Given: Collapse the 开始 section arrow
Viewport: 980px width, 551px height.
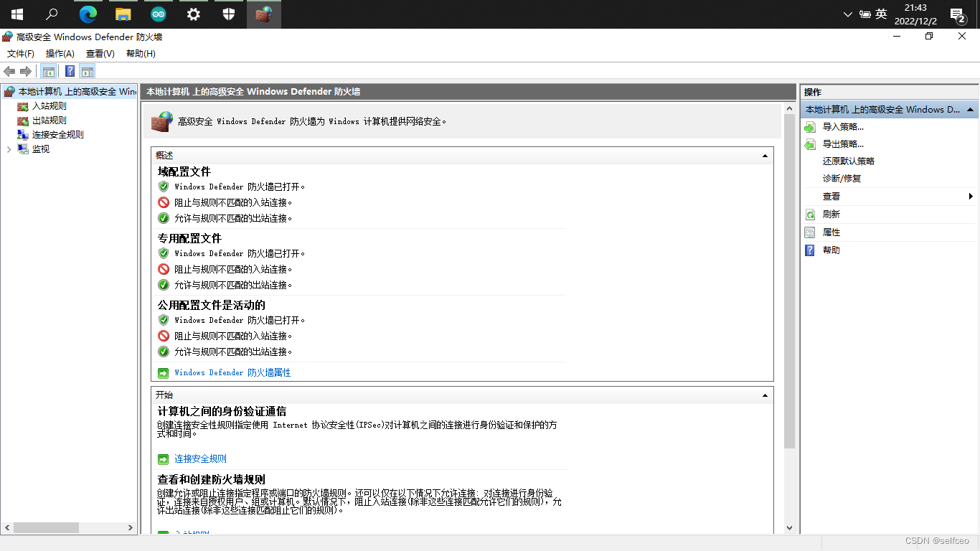Looking at the screenshot, I should tap(765, 395).
